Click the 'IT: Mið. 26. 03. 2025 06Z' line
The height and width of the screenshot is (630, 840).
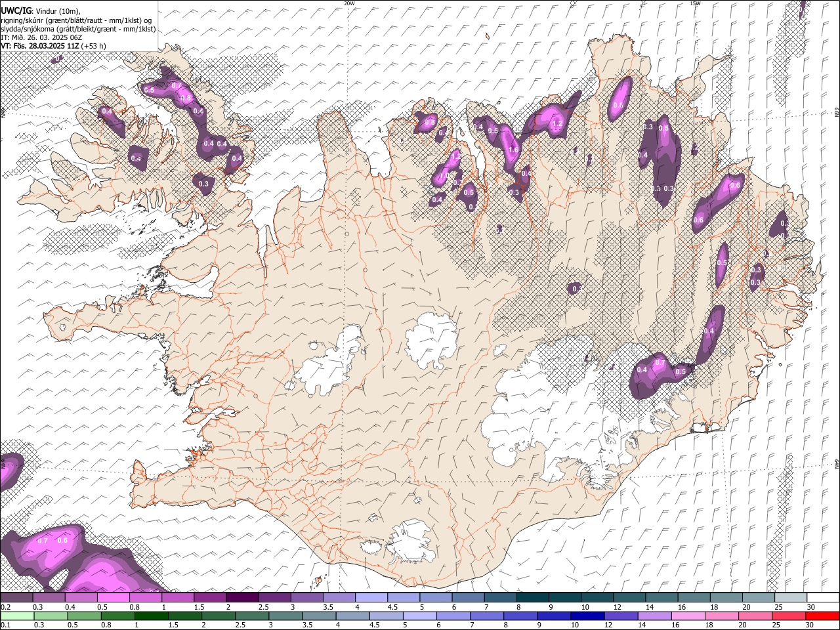41,37
